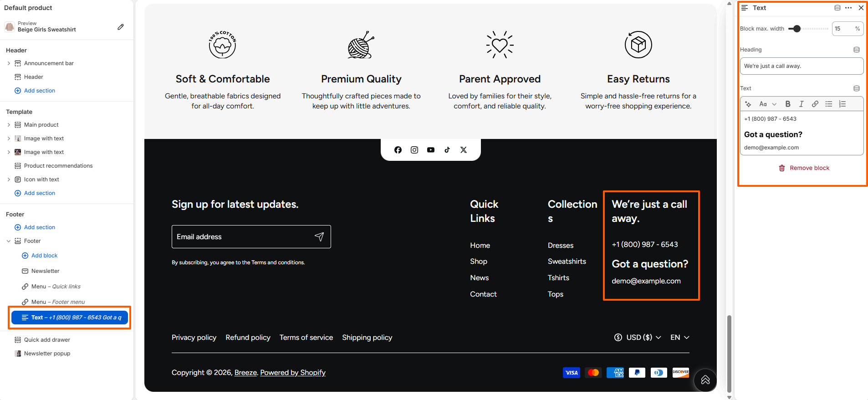
Task: Expand the Icon with text section
Action: tap(9, 179)
